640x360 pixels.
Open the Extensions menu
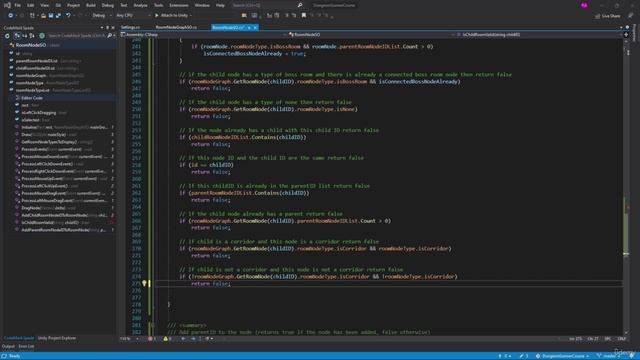[179, 5]
